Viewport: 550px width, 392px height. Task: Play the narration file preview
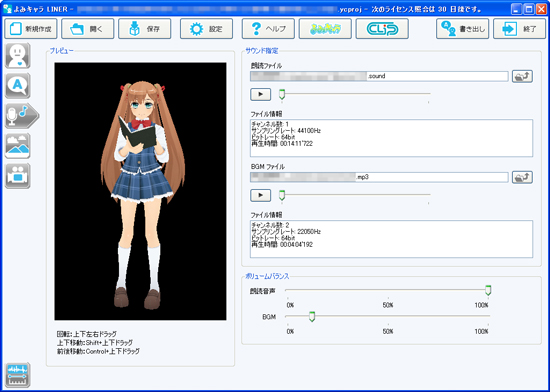(x=260, y=94)
